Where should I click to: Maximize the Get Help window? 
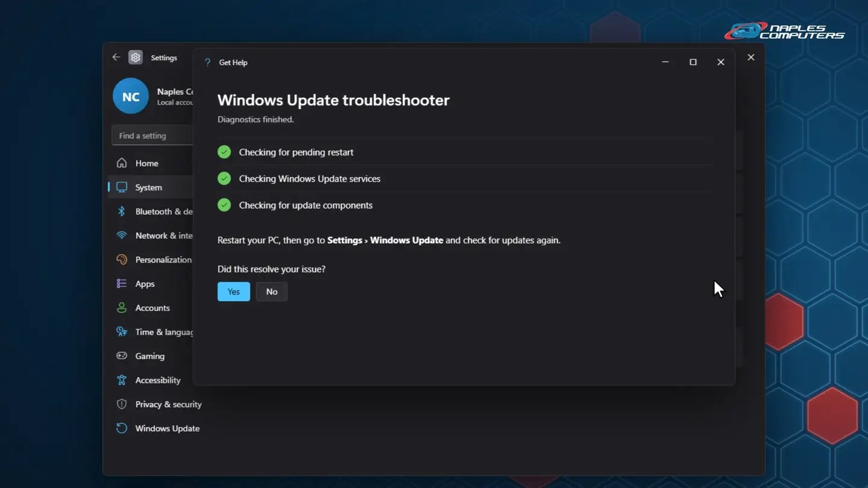693,62
